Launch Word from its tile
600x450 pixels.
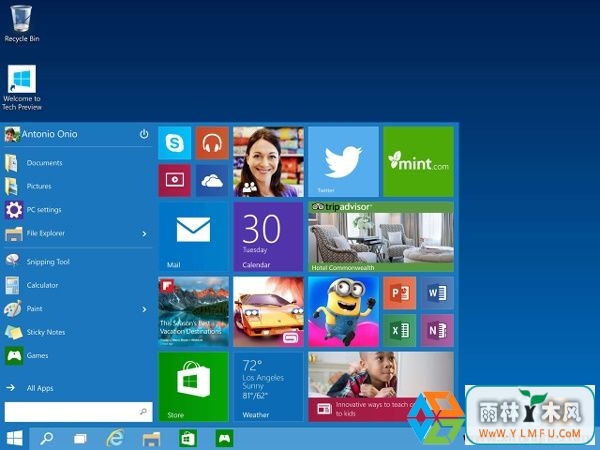(x=437, y=293)
